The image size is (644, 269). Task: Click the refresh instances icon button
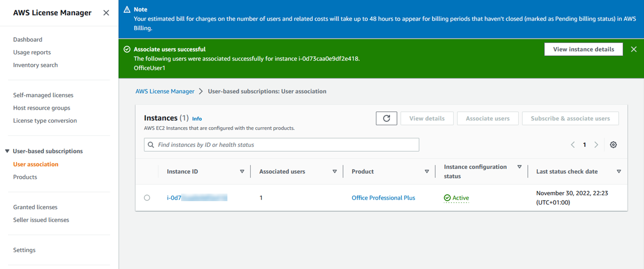386,119
